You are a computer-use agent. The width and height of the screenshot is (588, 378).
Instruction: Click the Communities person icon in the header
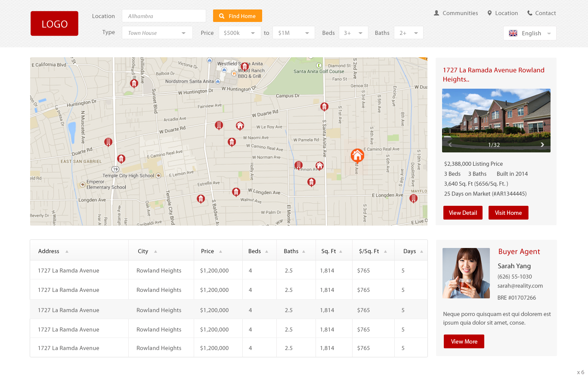click(436, 13)
